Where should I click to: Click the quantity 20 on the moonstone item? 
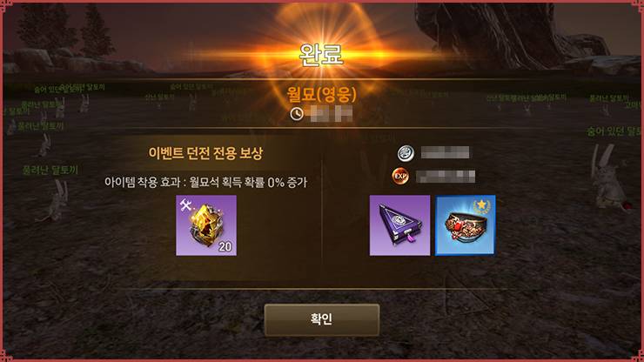(x=225, y=246)
